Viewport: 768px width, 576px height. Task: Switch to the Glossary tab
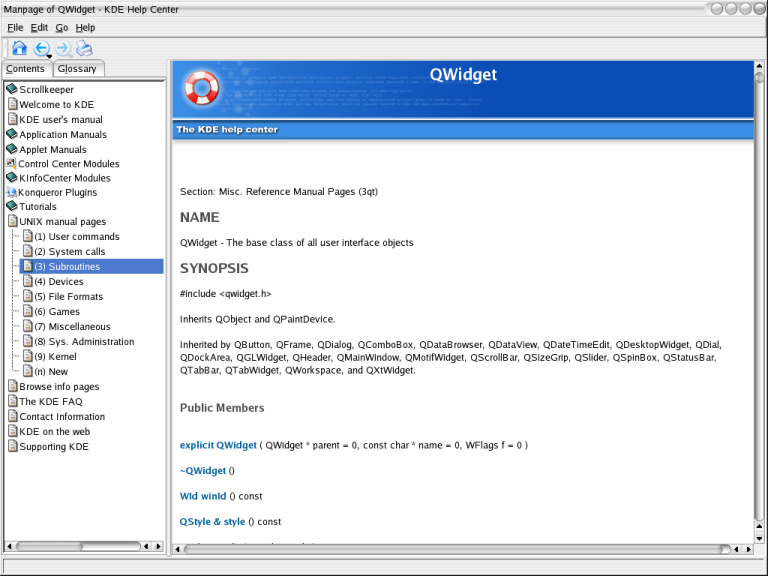(77, 69)
